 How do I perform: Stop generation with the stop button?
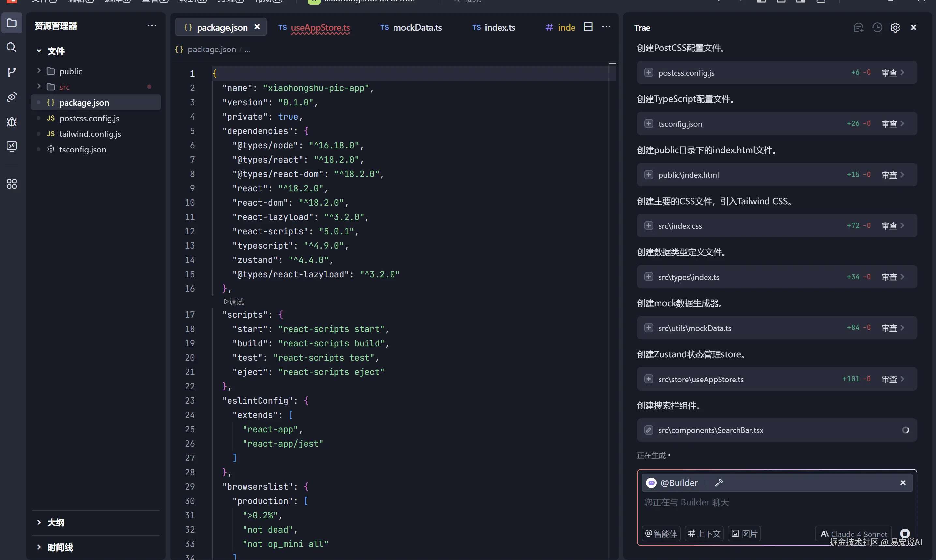905,533
